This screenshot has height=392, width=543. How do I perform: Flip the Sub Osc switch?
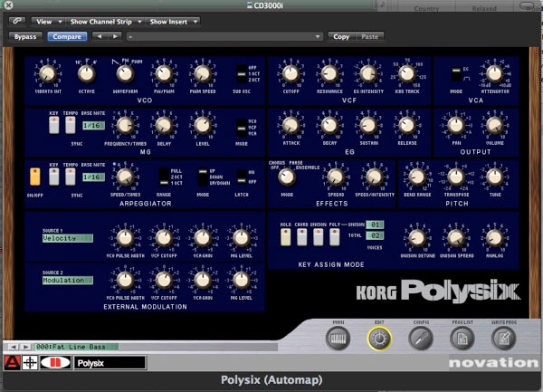pos(242,73)
